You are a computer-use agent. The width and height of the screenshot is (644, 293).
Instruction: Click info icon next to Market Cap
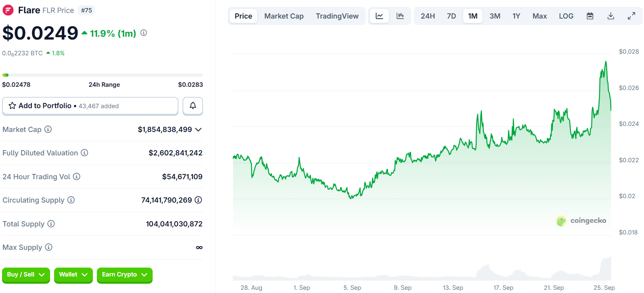(48, 130)
